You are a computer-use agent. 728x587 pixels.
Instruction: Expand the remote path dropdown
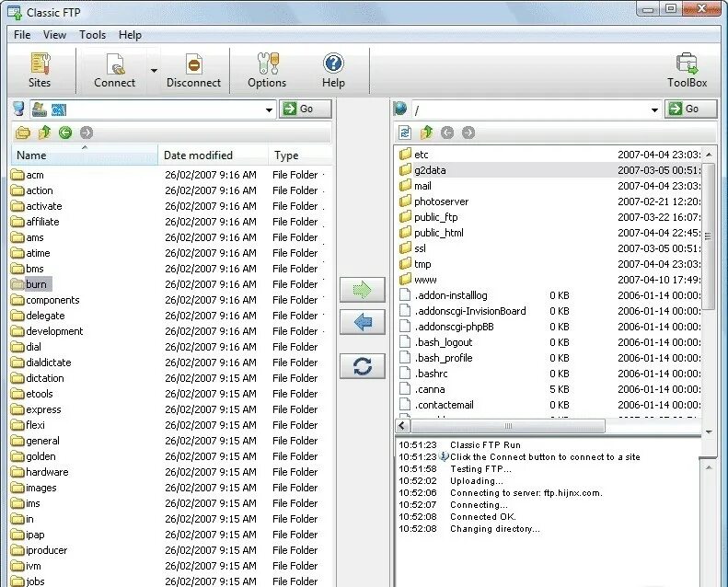click(x=654, y=110)
